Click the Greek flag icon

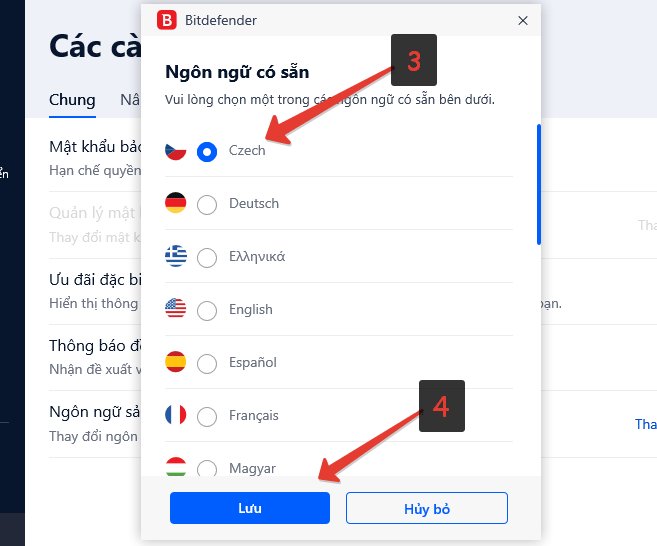pos(176,256)
